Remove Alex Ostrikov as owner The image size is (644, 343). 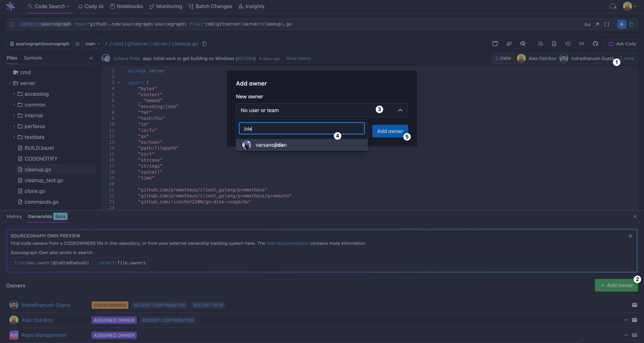click(x=626, y=320)
